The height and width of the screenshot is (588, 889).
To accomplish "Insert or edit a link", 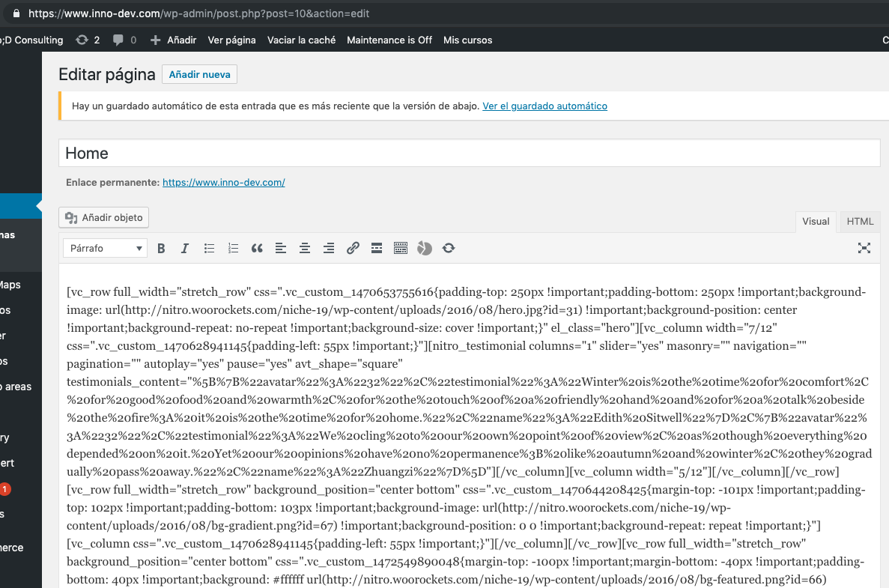I will (x=353, y=249).
